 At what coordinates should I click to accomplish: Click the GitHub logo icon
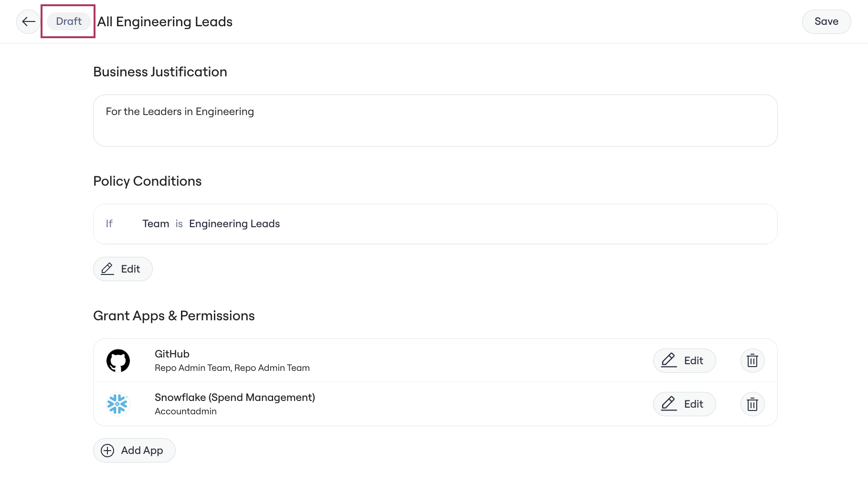coord(118,360)
